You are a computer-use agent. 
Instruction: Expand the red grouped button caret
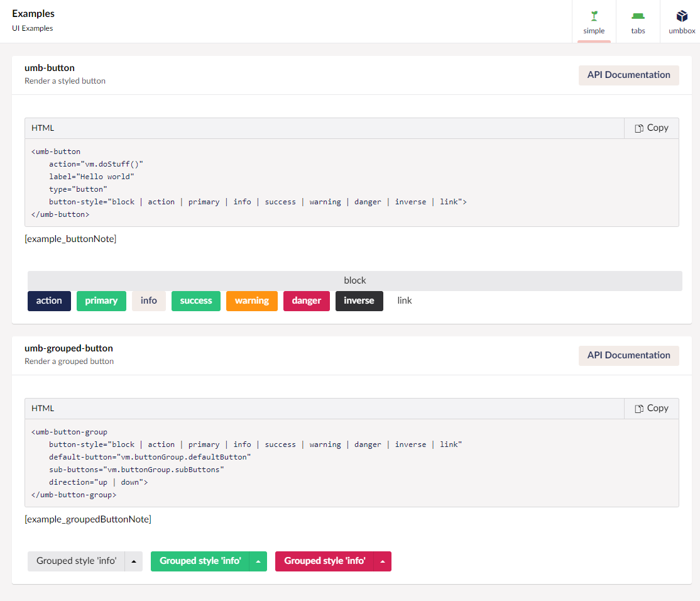coord(383,561)
